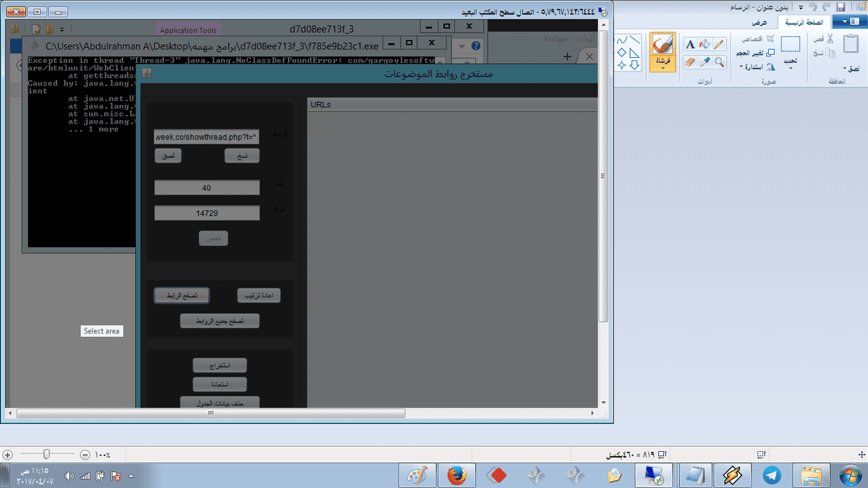Open Telegram from the taskbar

[772, 475]
